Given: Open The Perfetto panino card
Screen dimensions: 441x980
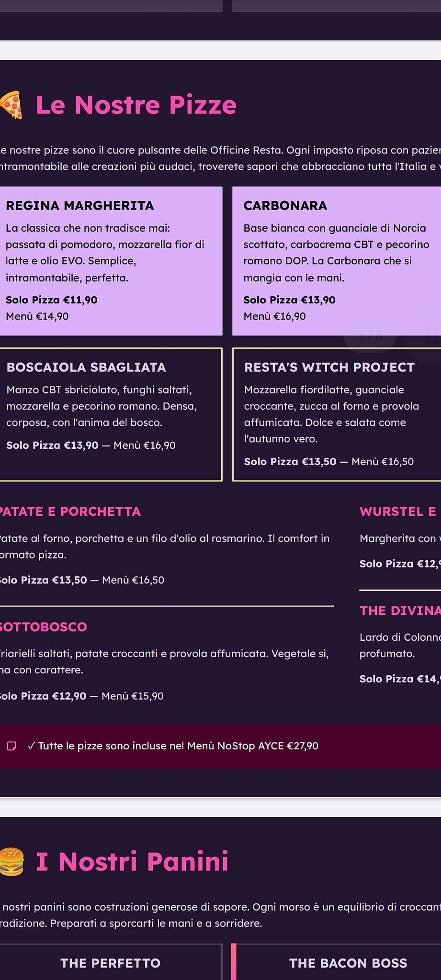Looking at the screenshot, I should (x=111, y=962).
